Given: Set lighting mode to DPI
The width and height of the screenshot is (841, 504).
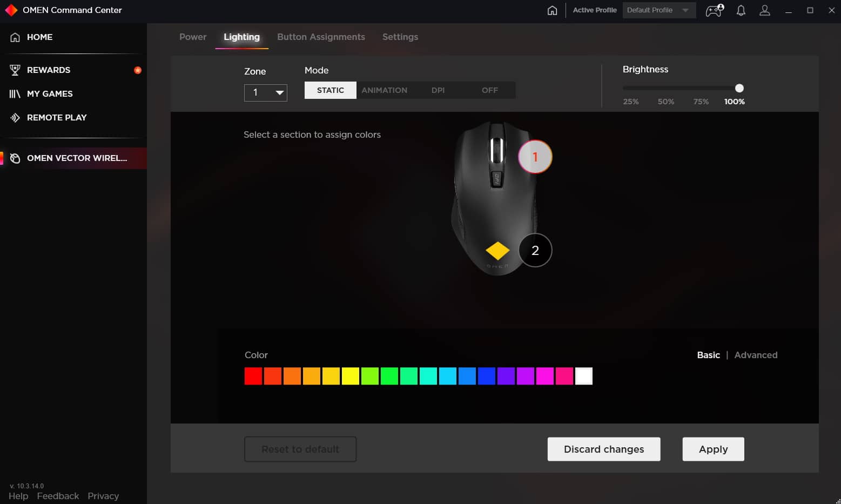Looking at the screenshot, I should pyautogui.click(x=438, y=90).
